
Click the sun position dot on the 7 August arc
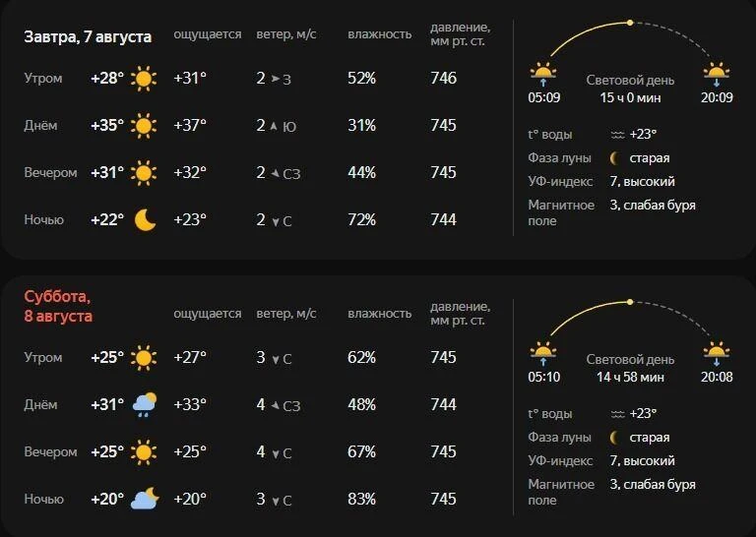(x=630, y=23)
